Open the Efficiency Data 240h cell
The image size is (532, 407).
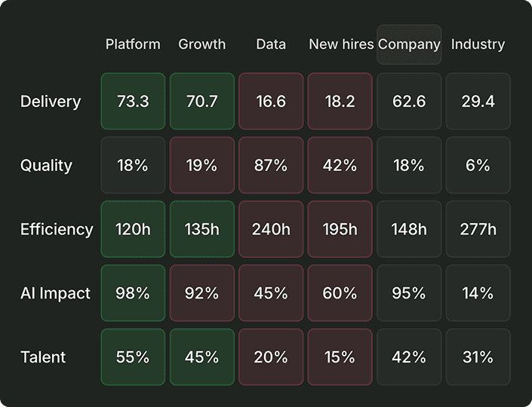pyautogui.click(x=271, y=229)
